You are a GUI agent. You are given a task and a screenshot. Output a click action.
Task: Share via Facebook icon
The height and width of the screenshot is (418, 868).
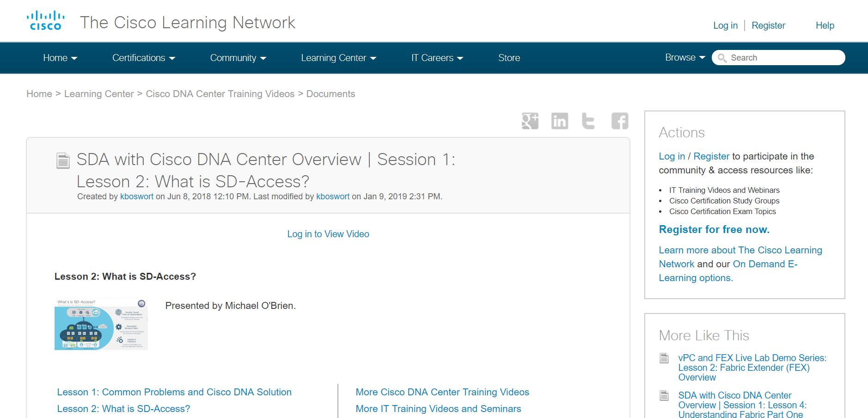[x=620, y=121]
